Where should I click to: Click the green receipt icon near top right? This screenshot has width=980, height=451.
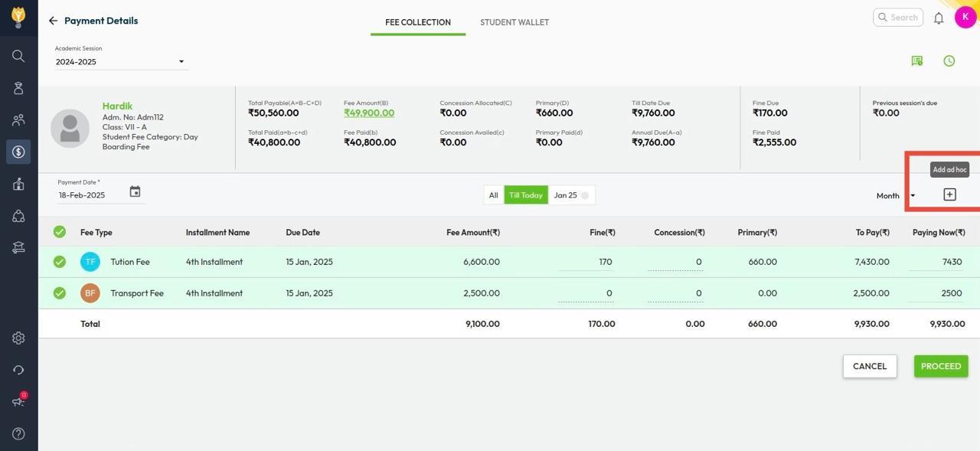tap(917, 60)
